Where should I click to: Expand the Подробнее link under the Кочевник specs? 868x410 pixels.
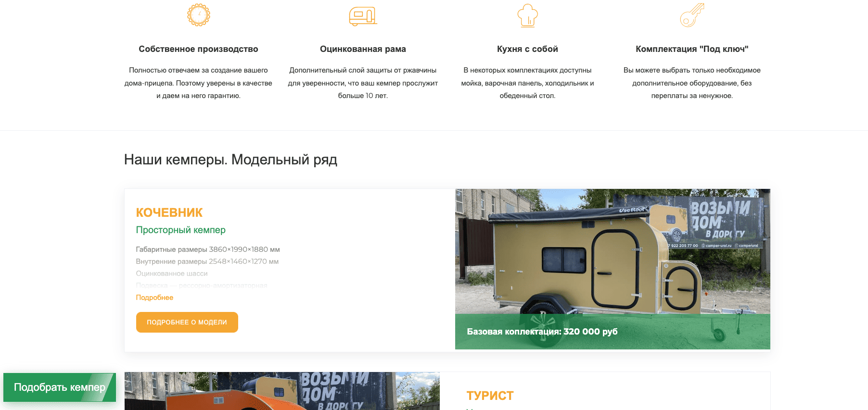click(154, 298)
